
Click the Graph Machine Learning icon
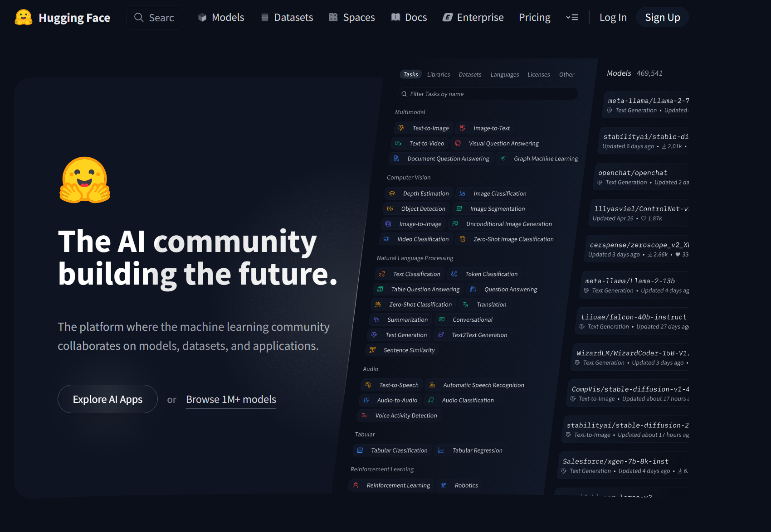(x=503, y=159)
